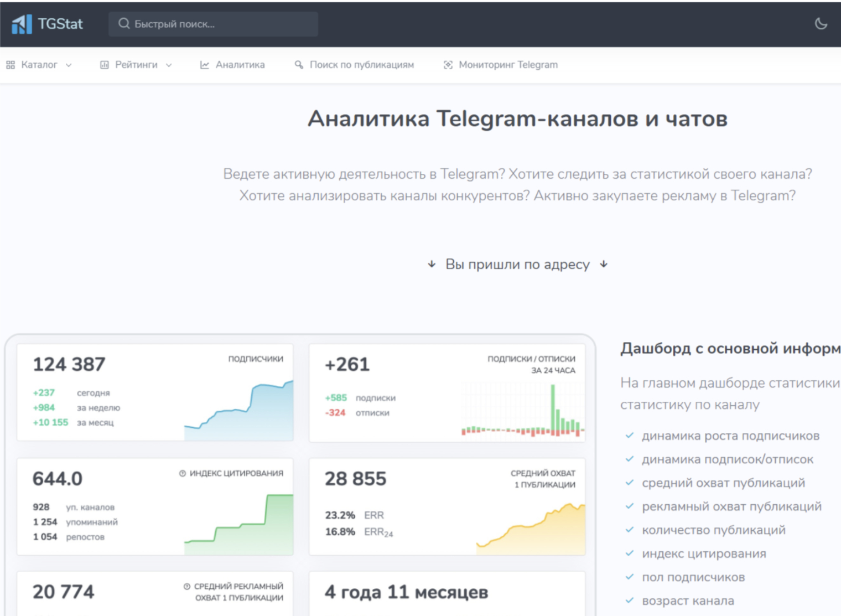Toggle dark mode with the moon icon
The image size is (841, 616).
pyautogui.click(x=821, y=24)
